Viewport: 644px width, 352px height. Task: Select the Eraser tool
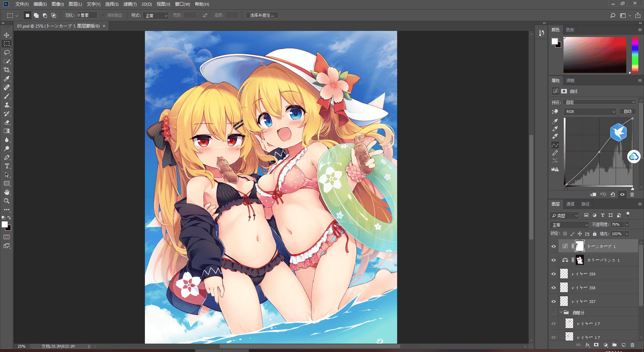click(x=7, y=122)
